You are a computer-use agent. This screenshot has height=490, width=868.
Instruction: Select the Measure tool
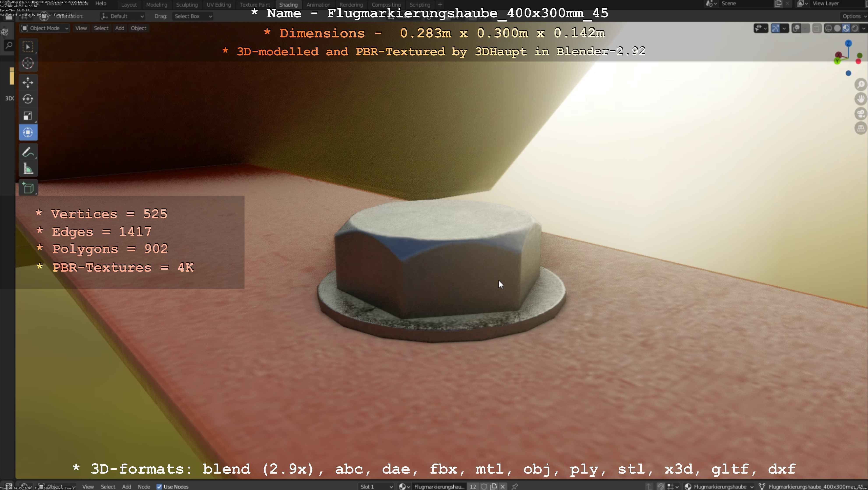click(x=28, y=169)
